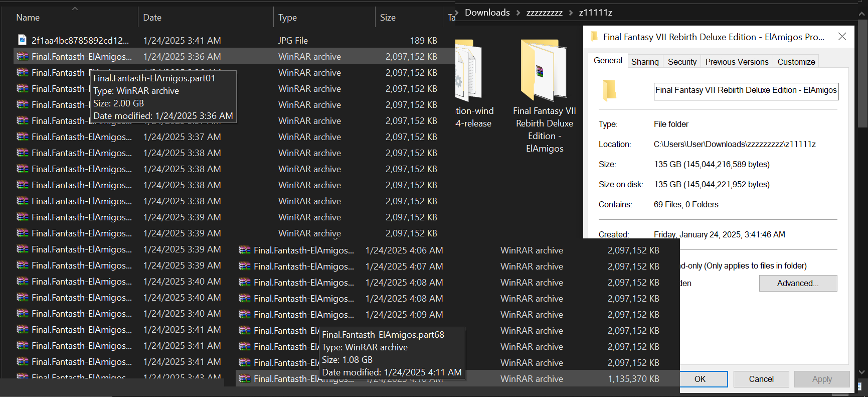Select the file name 2f1aa4bc8785892cd12...

point(80,40)
